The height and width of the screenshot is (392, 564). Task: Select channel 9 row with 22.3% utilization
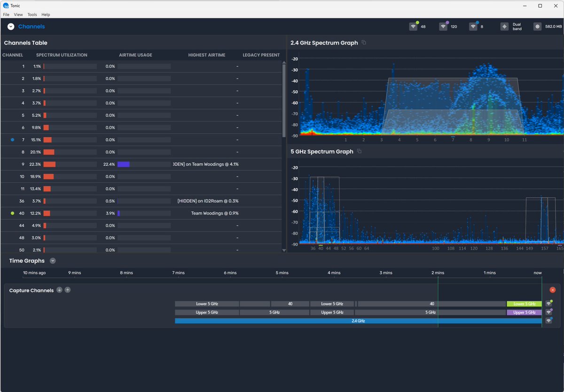(x=141, y=164)
